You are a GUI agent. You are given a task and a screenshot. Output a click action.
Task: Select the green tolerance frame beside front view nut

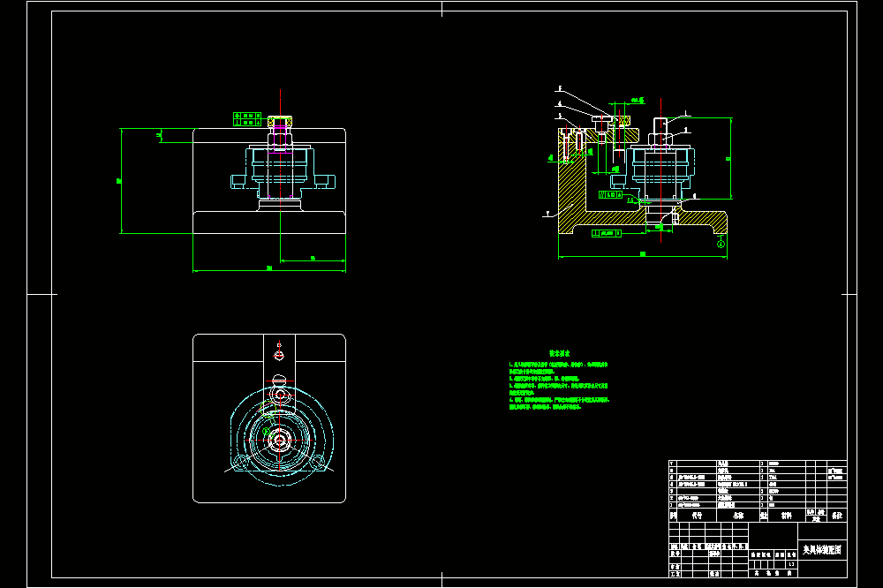(x=248, y=119)
